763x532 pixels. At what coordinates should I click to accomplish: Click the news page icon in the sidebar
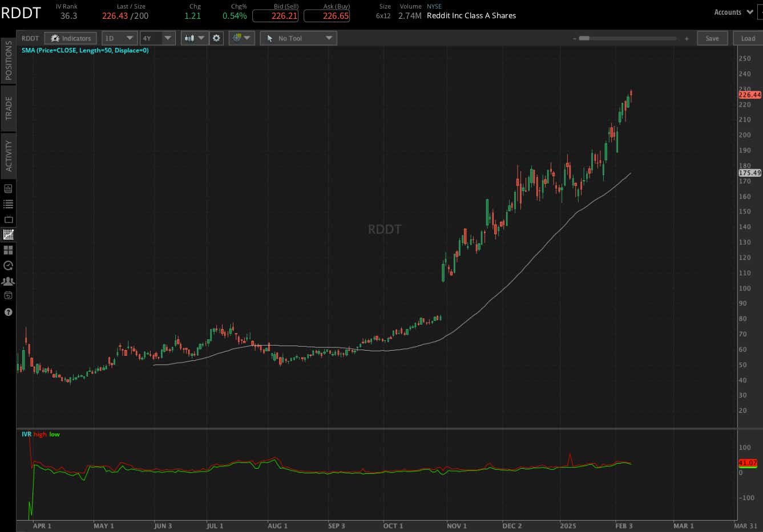pos(9,188)
